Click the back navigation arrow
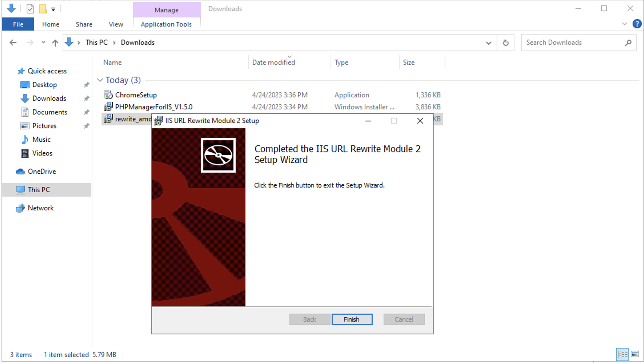Image resolution: width=644 pixels, height=363 pixels. [x=13, y=42]
